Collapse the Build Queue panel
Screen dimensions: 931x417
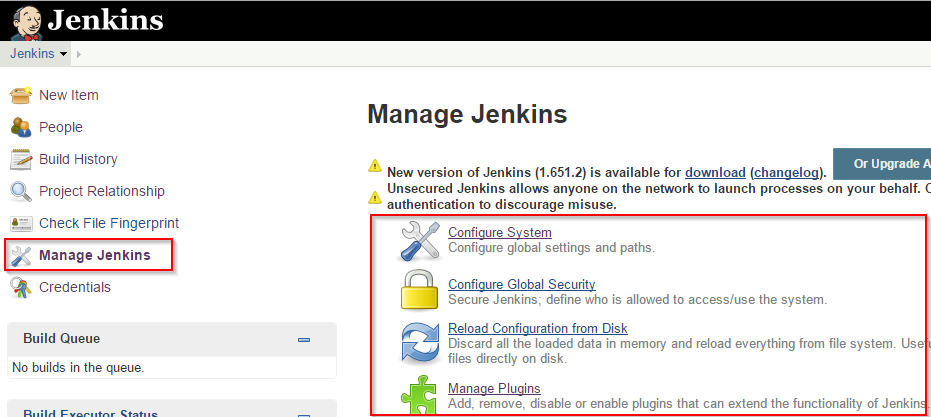(304, 340)
